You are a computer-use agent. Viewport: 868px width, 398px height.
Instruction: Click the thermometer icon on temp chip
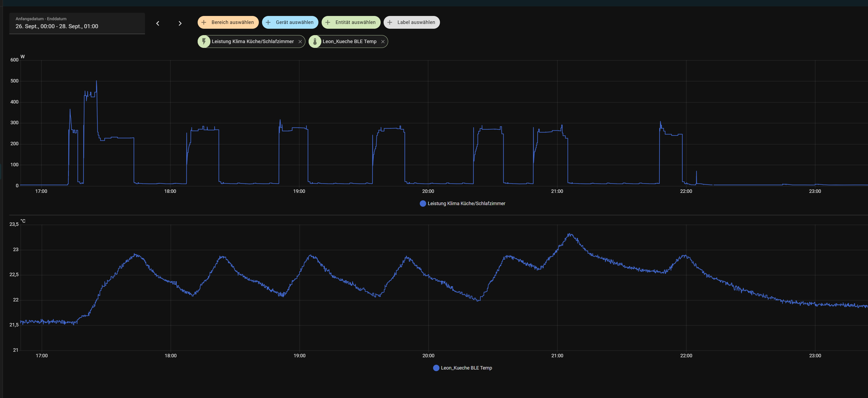click(x=315, y=42)
